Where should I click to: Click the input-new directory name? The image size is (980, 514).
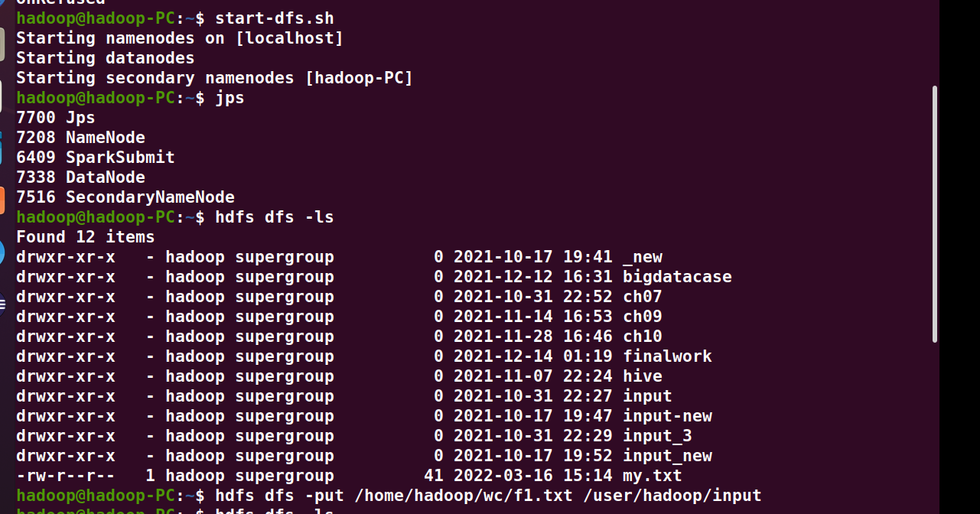tap(667, 416)
